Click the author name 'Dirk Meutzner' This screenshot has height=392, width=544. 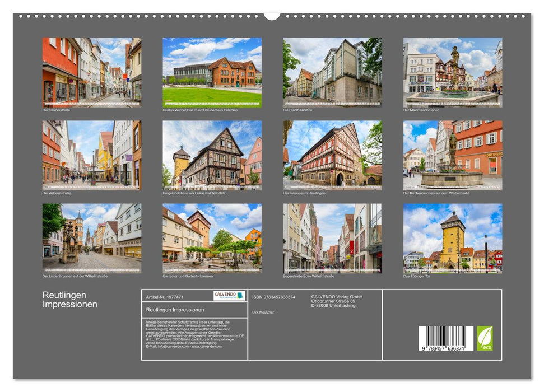(x=264, y=312)
